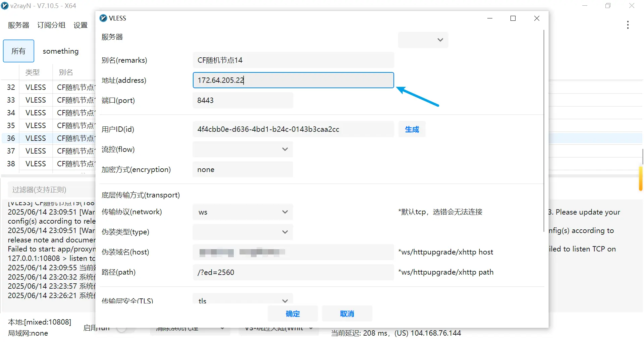Click log line 2025/06/14 23:23:57
This screenshot has height=342, width=644.
coord(52,286)
